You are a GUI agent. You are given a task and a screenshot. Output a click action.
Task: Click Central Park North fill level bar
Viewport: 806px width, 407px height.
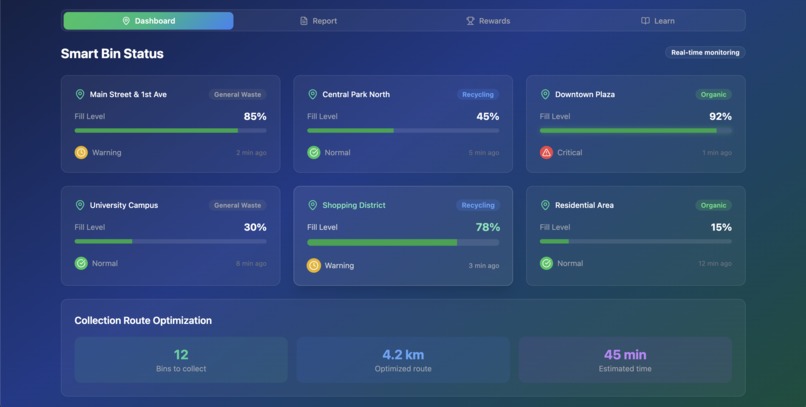[403, 131]
